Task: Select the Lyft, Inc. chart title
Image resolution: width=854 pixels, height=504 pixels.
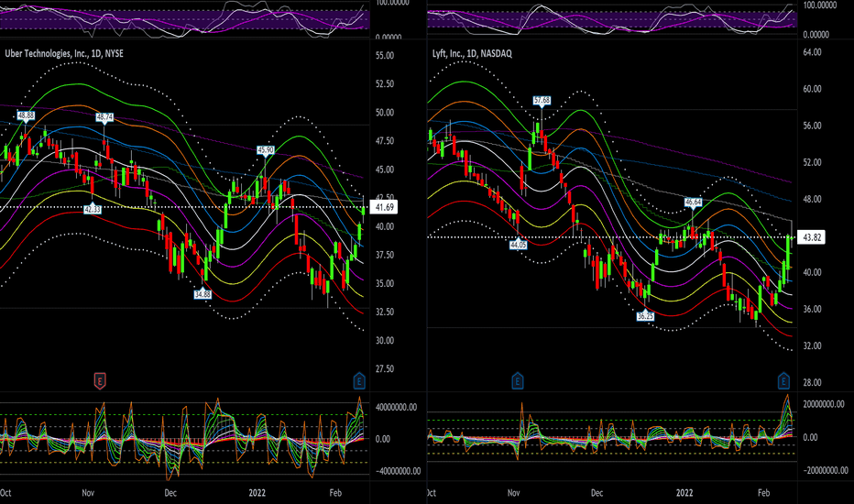Action: click(x=472, y=53)
